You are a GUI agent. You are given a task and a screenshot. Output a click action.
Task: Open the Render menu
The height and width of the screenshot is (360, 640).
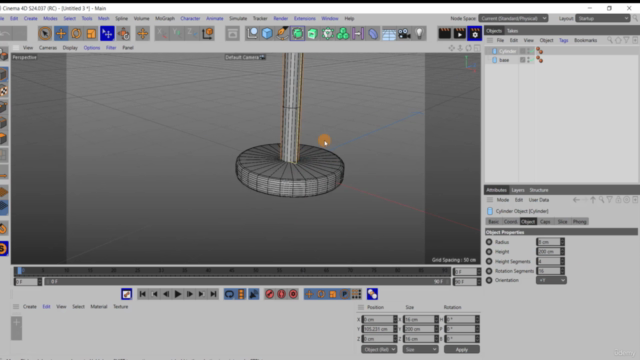coord(280,18)
